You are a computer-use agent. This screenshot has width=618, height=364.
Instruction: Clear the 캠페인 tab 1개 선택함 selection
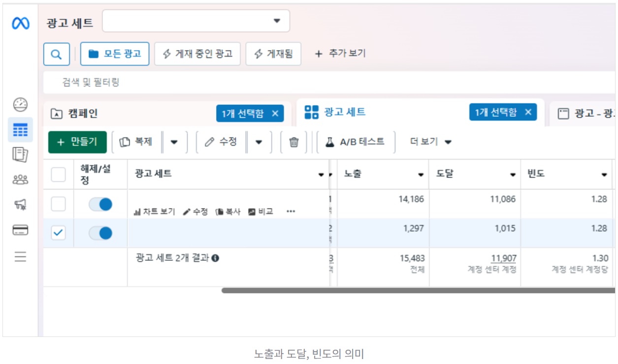click(275, 114)
